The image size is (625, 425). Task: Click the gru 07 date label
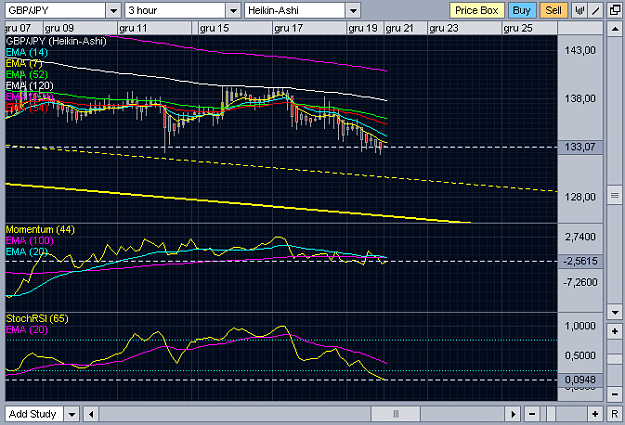click(18, 28)
